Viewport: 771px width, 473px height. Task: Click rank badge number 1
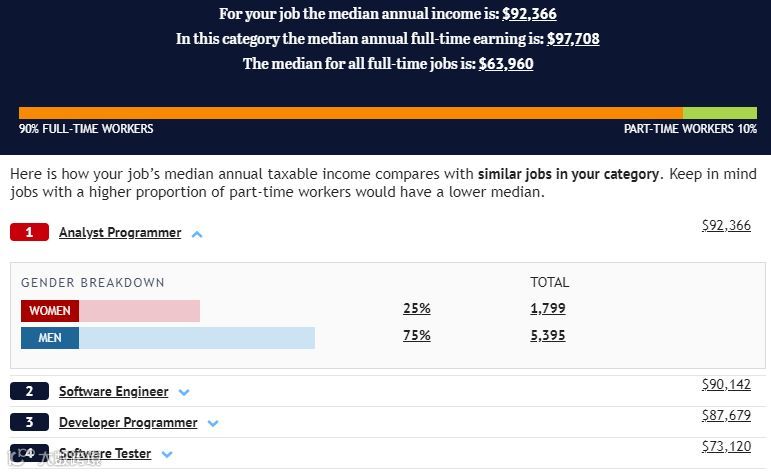tap(29, 233)
